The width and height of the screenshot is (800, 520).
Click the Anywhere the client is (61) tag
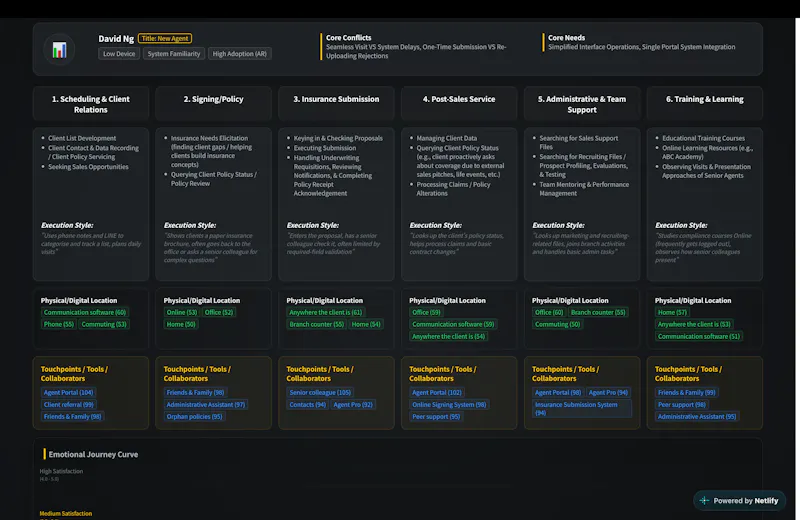[x=326, y=312]
